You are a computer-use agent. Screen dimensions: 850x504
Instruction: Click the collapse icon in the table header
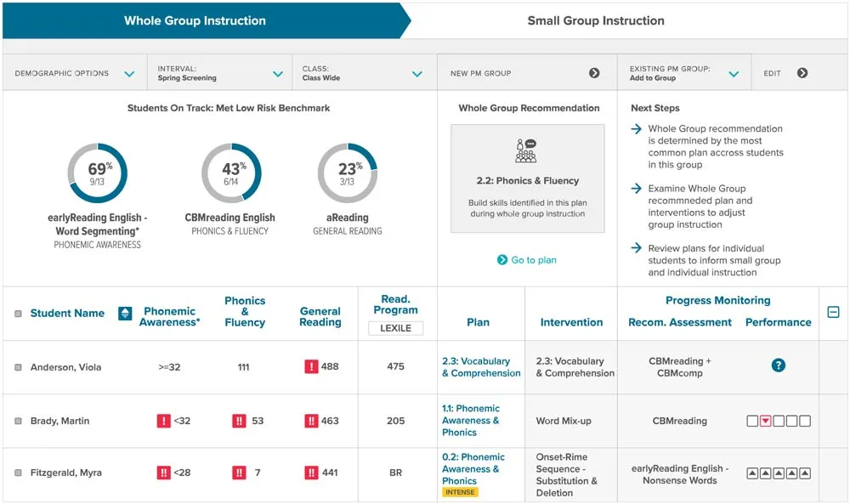[x=833, y=313]
